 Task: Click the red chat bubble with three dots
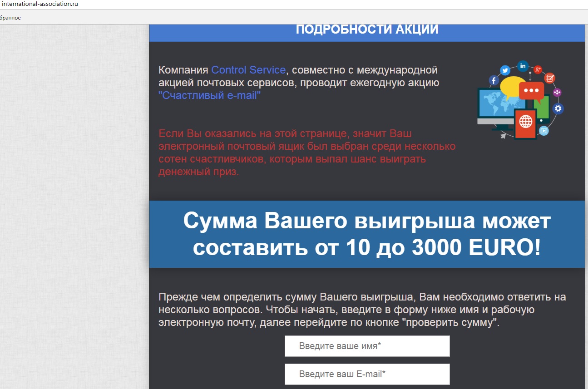point(531,91)
